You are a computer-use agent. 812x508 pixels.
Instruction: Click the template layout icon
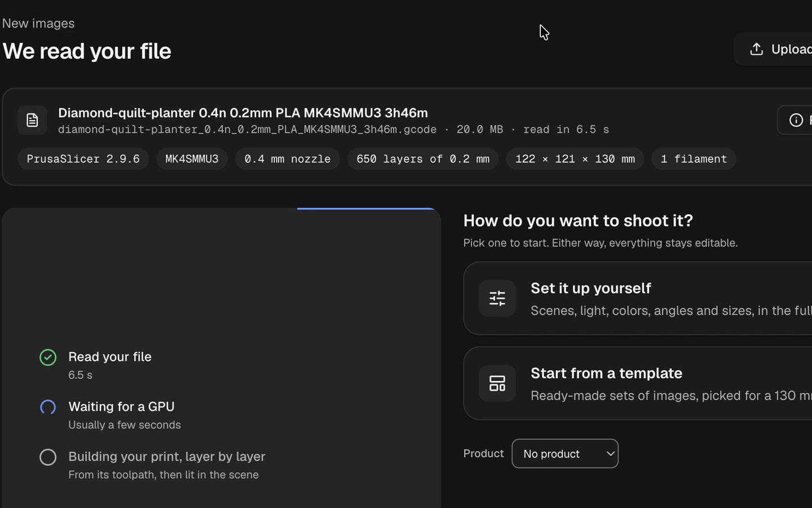coord(497,383)
